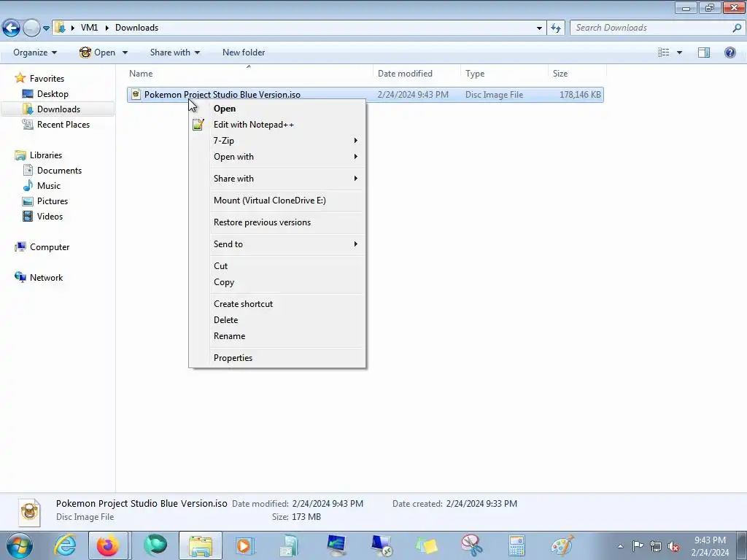Open Windows Media Player from taskbar

[x=246, y=545]
